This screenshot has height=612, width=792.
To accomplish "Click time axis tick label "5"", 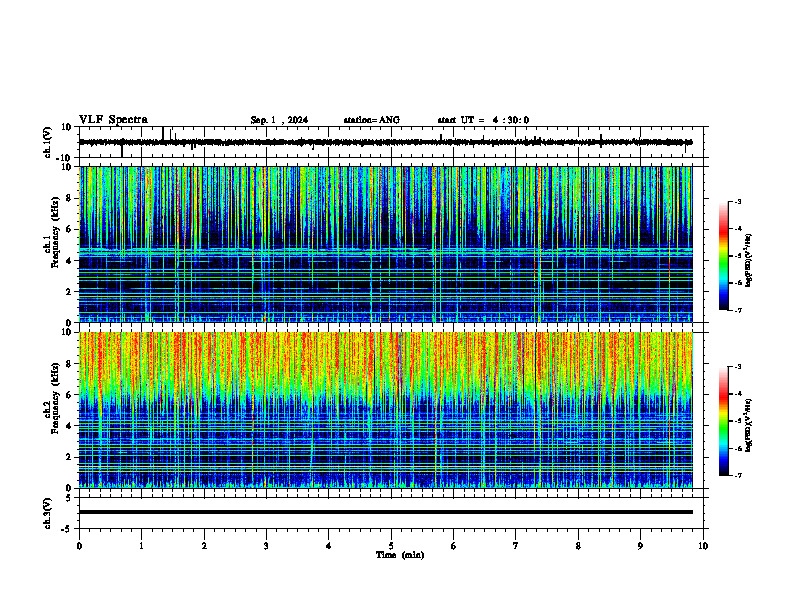I will pyautogui.click(x=391, y=546).
